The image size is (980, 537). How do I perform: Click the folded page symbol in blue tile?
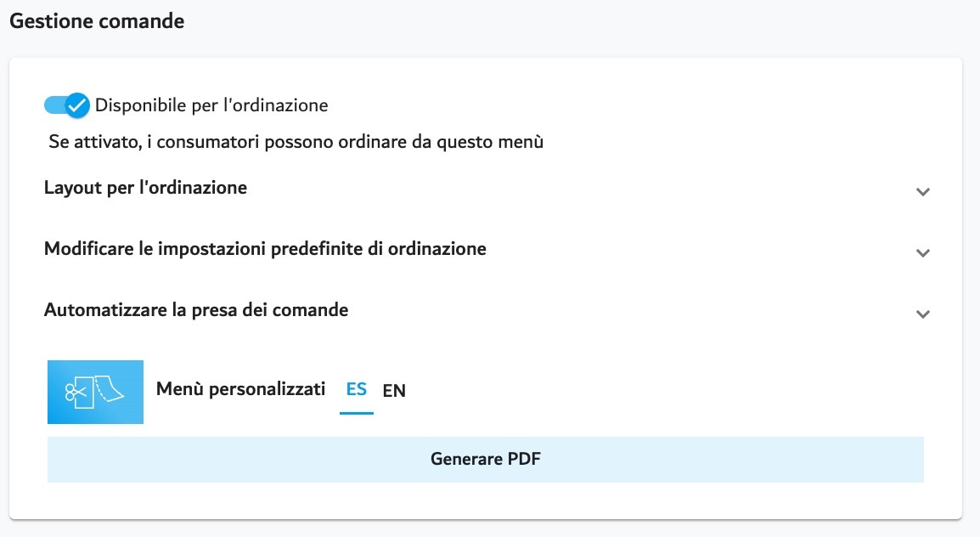(109, 389)
